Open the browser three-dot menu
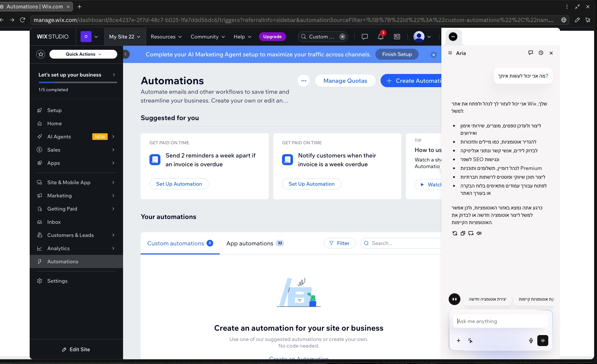This screenshot has width=597, height=364. [x=567, y=7]
